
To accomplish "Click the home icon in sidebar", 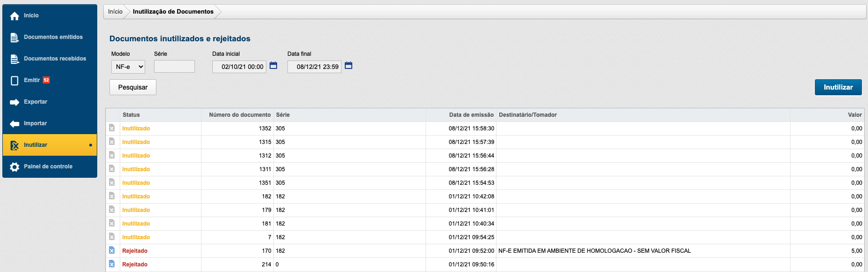I will pyautogui.click(x=15, y=16).
